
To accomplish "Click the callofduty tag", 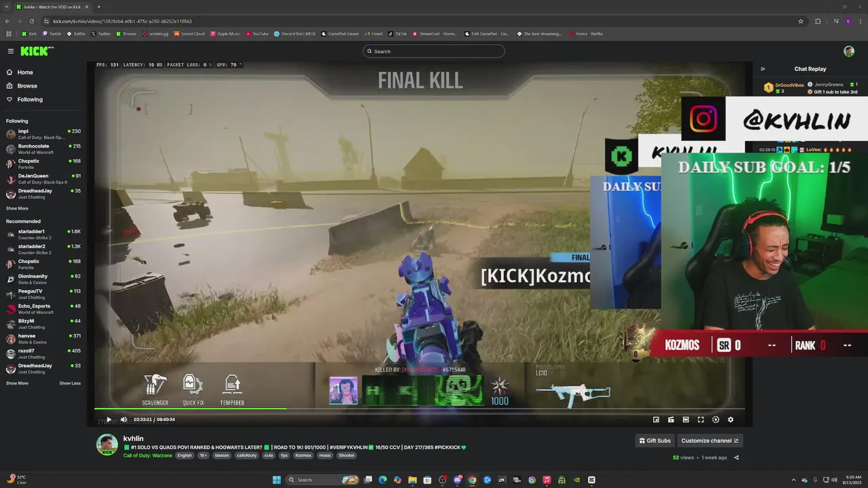I will click(x=246, y=455).
